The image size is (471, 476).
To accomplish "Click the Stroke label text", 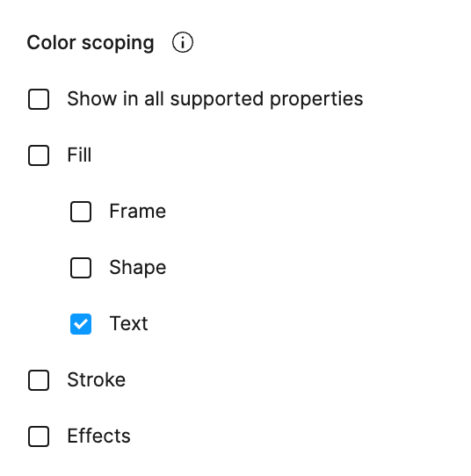I will pyautogui.click(x=97, y=379).
